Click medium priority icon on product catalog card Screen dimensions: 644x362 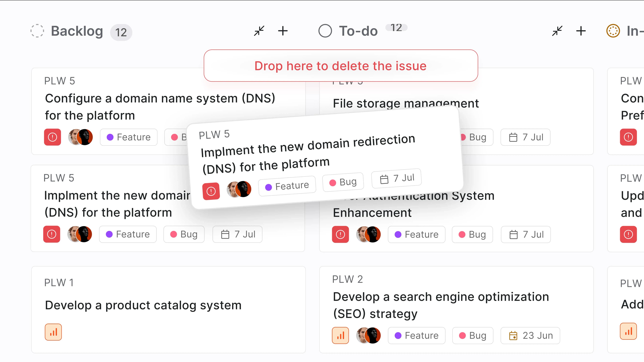point(53,332)
